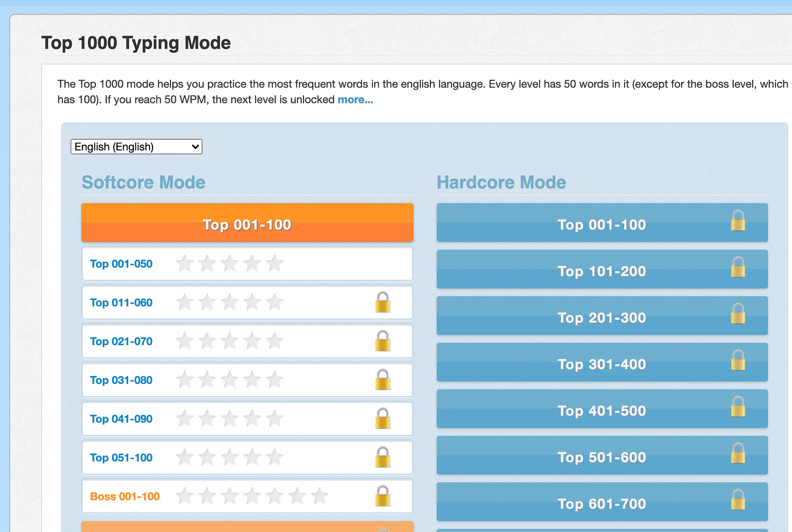Click the 'Hardcore Mode' heading
792x532 pixels.
click(501, 182)
